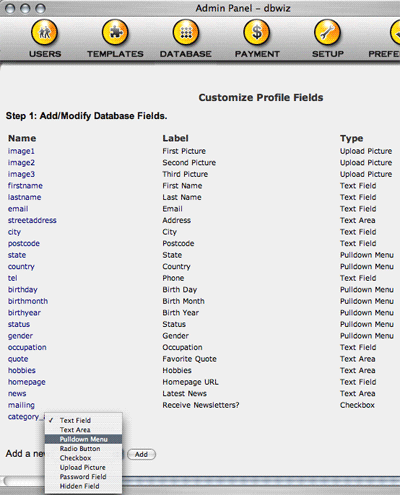This screenshot has width=400, height=495.
Task: Click the Label column header
Action: coord(175,138)
